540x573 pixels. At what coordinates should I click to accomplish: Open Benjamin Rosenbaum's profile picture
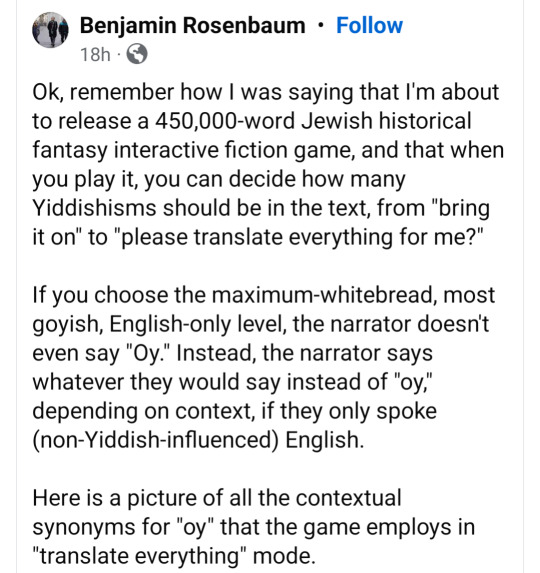click(50, 30)
